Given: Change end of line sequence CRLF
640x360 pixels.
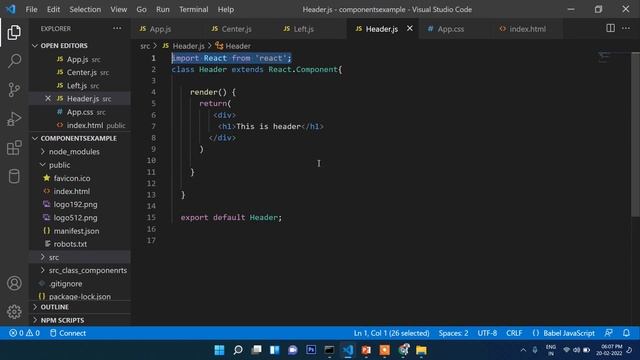Looking at the screenshot, I should click(514, 333).
